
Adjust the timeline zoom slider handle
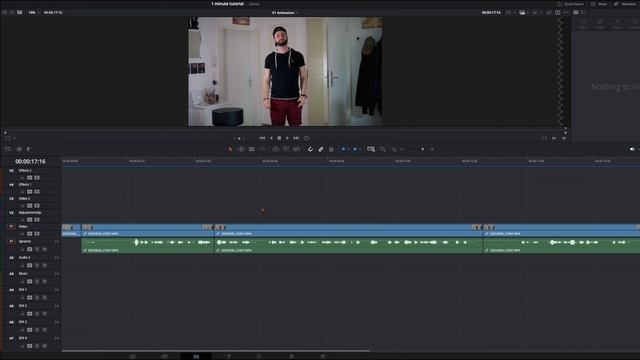tap(422, 149)
